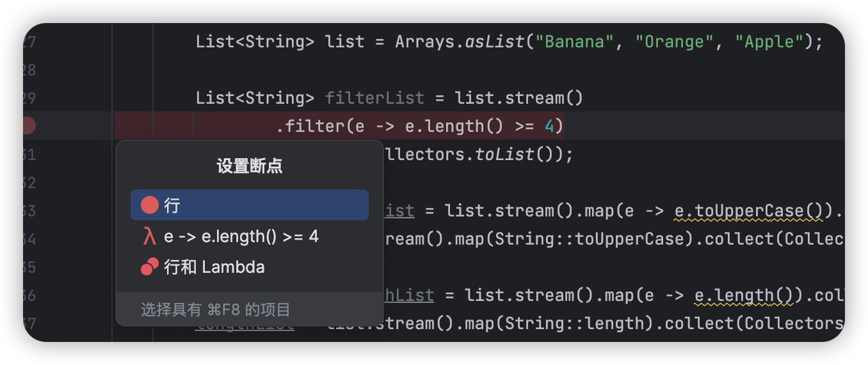Click the 设置断点 popup title
Image resolution: width=868 pixels, height=365 pixels.
250,167
